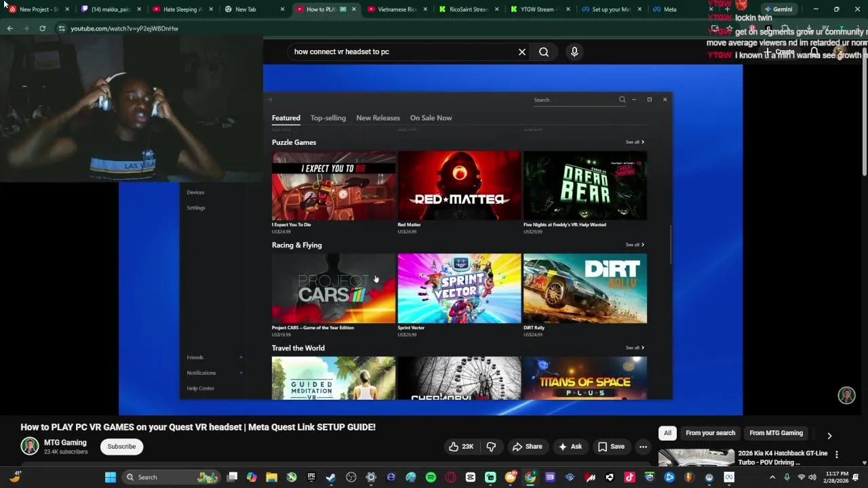Open more actions under the video

tap(643, 447)
